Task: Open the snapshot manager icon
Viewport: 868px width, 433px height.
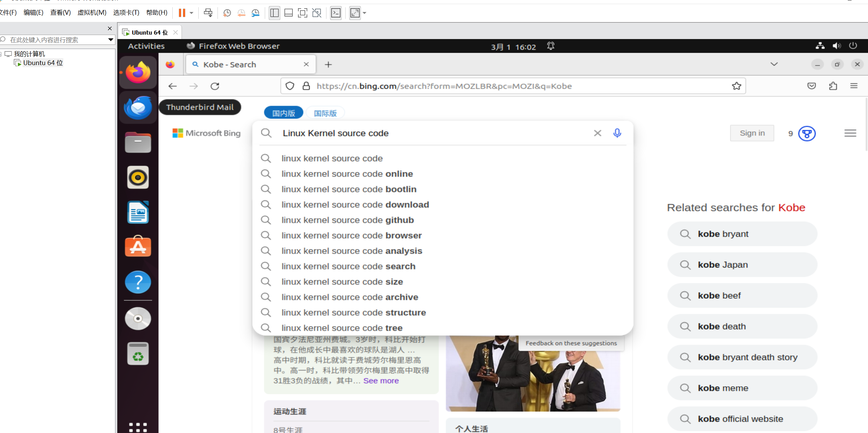Action: pos(256,13)
